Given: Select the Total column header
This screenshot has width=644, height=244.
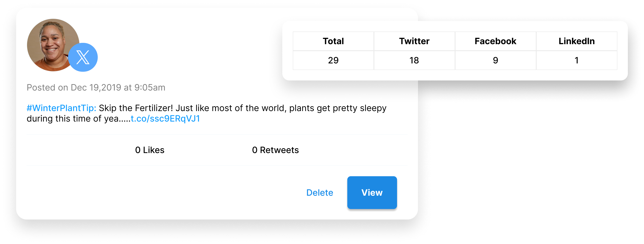Looking at the screenshot, I should point(333,41).
